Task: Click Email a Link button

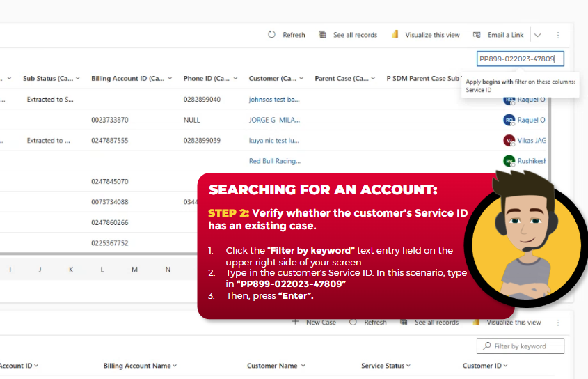Action: 498,35
